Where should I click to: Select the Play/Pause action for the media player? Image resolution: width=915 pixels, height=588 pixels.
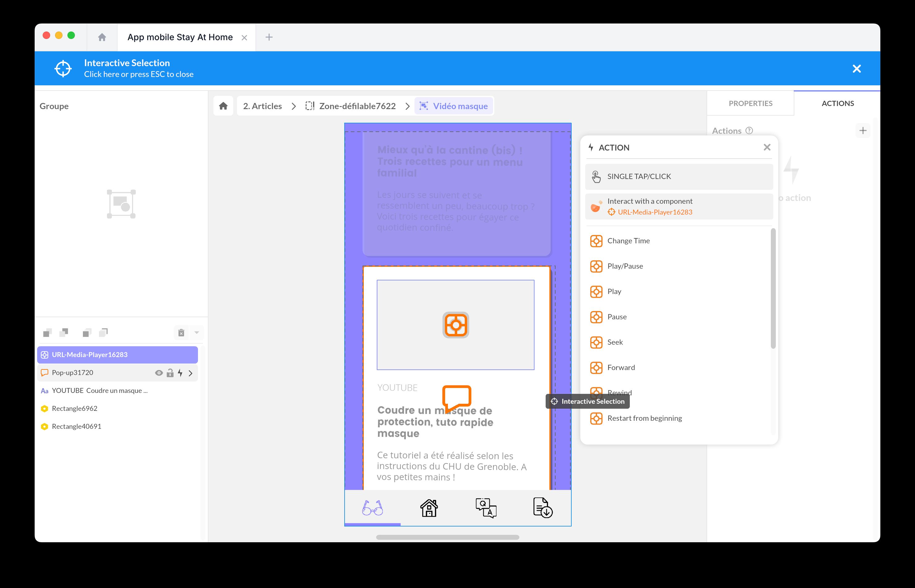point(625,266)
